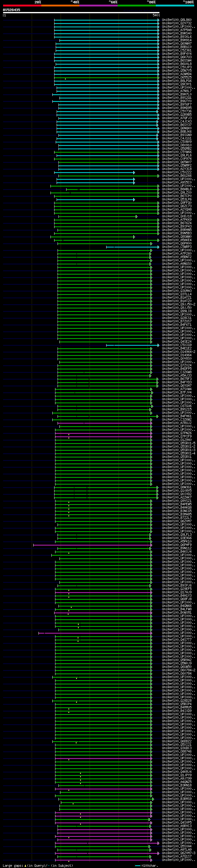The height and width of the screenshot is (868, 197).
Task: Select hit UniRef100_Q8GWW0
Action: (177, 237)
